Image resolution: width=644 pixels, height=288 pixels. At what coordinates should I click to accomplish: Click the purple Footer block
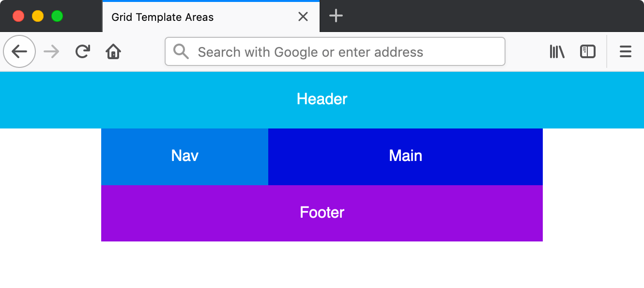pyautogui.click(x=322, y=213)
